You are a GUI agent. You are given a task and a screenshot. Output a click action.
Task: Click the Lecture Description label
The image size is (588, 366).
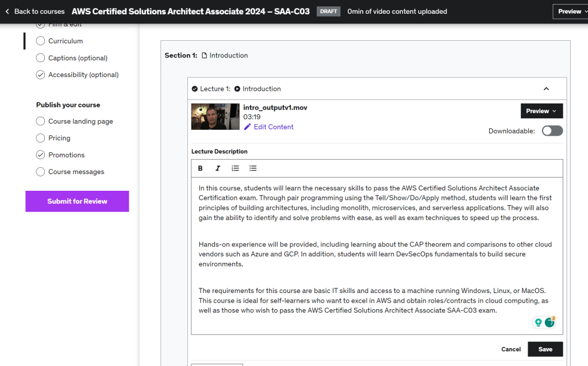pos(220,152)
